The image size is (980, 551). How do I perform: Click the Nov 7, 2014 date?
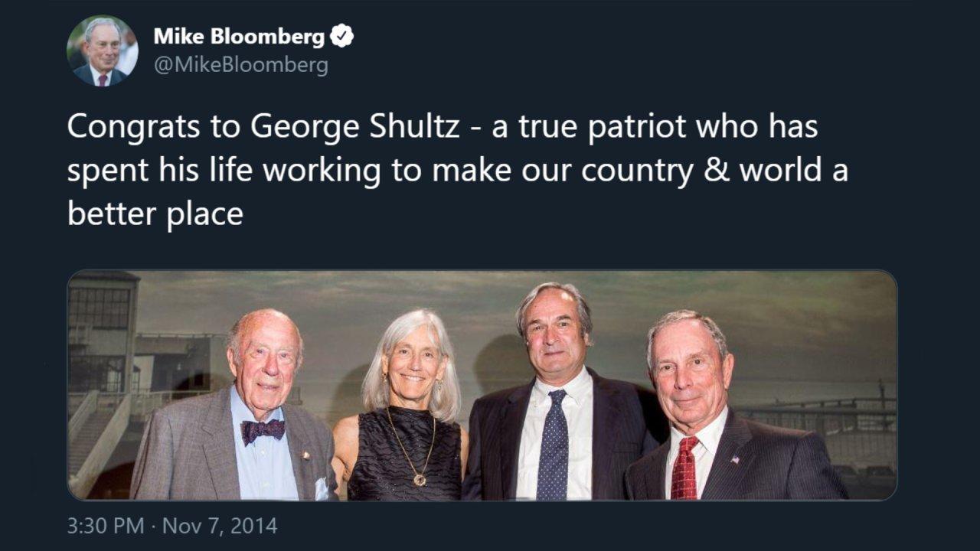pos(220,526)
